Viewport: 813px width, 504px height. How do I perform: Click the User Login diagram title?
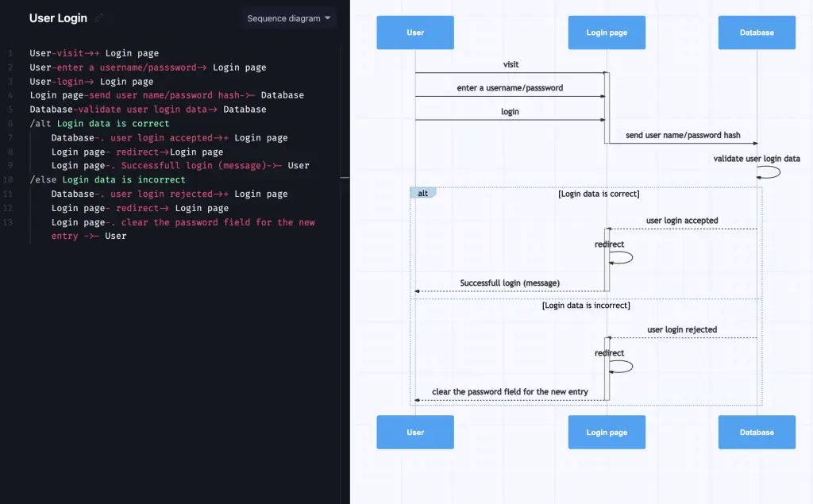(x=58, y=18)
